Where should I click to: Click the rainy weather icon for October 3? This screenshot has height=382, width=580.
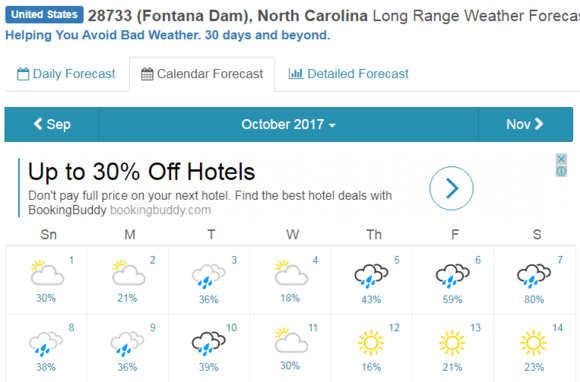209,276
